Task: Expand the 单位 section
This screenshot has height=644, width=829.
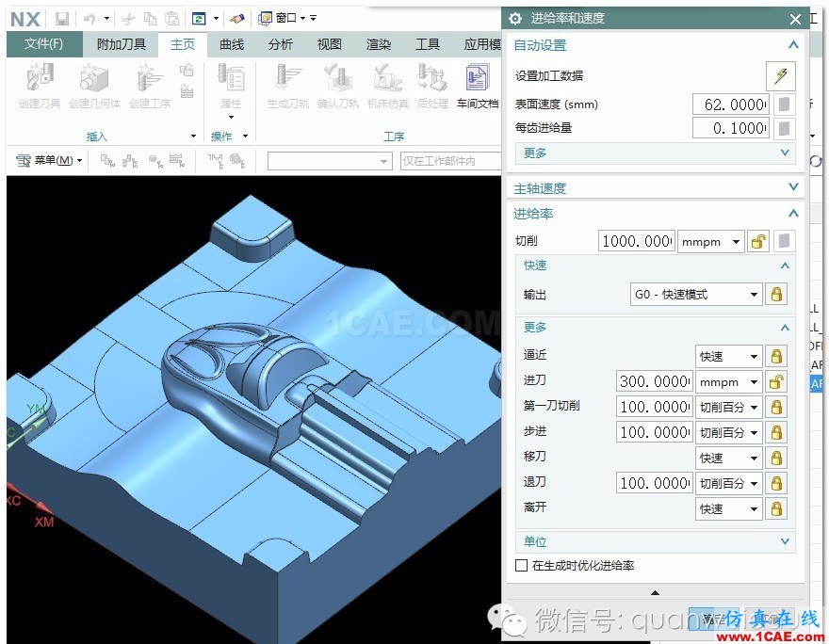Action: pyautogui.click(x=656, y=541)
